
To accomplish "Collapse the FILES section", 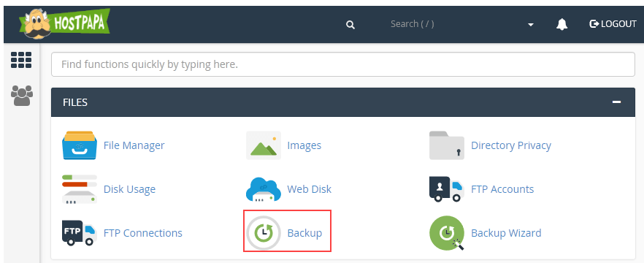I will click(616, 102).
